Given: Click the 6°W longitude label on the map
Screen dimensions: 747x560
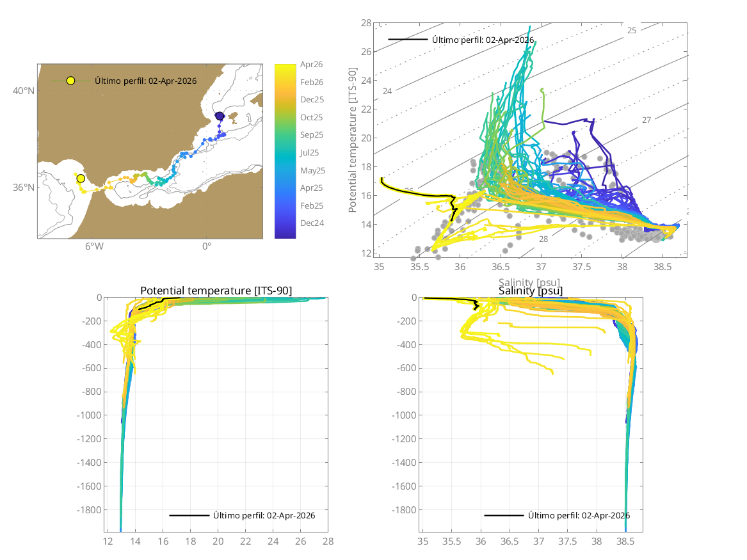Looking at the screenshot, I should point(94,246).
